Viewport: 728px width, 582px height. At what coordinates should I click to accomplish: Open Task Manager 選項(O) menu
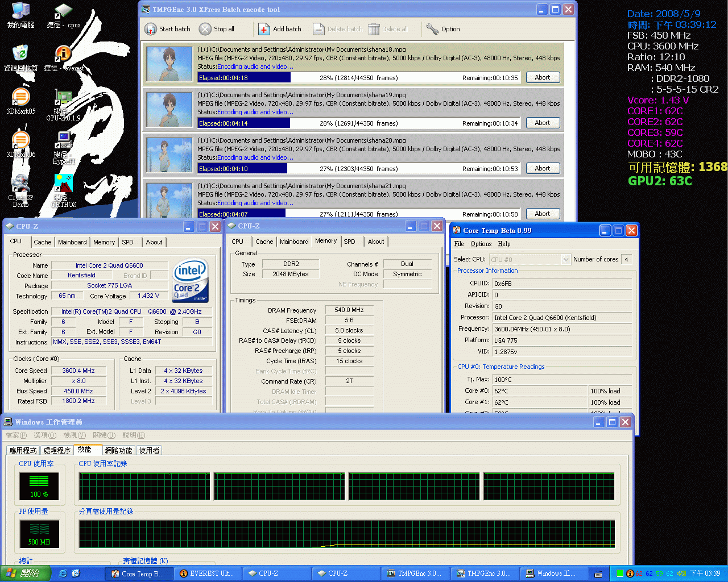pos(45,435)
